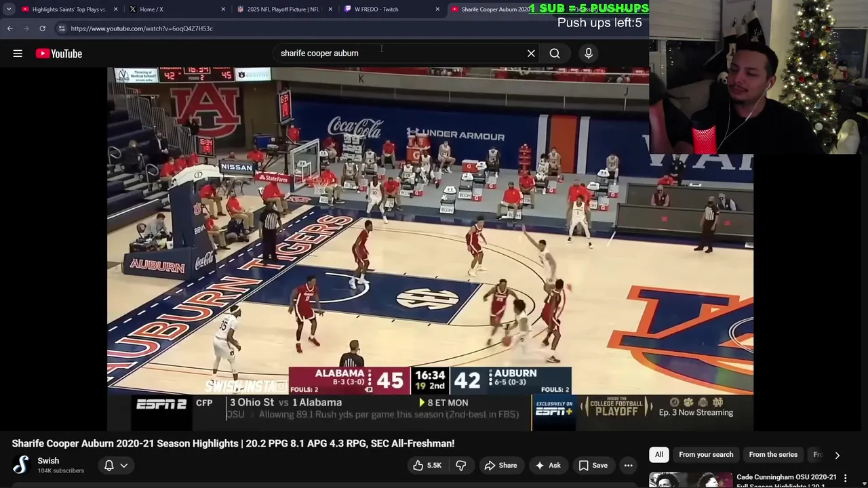868x488 pixels.
Task: Click the YouTube URL in address bar
Action: [142, 28]
